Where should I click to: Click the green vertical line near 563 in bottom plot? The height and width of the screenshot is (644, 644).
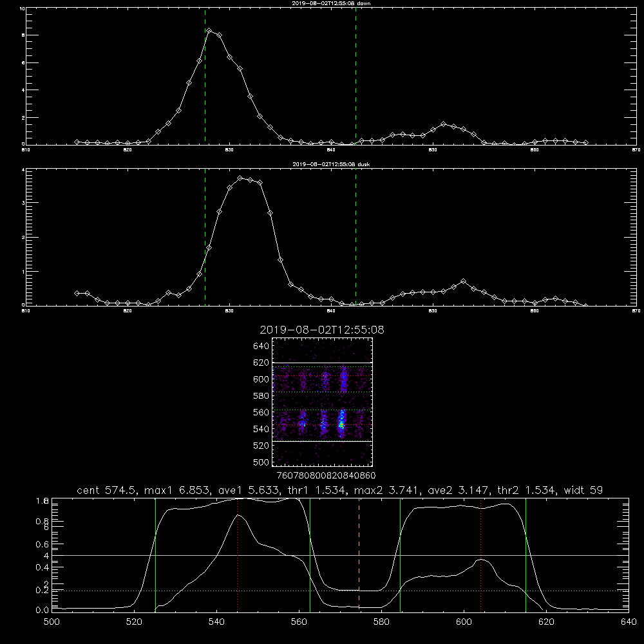(x=310, y=554)
